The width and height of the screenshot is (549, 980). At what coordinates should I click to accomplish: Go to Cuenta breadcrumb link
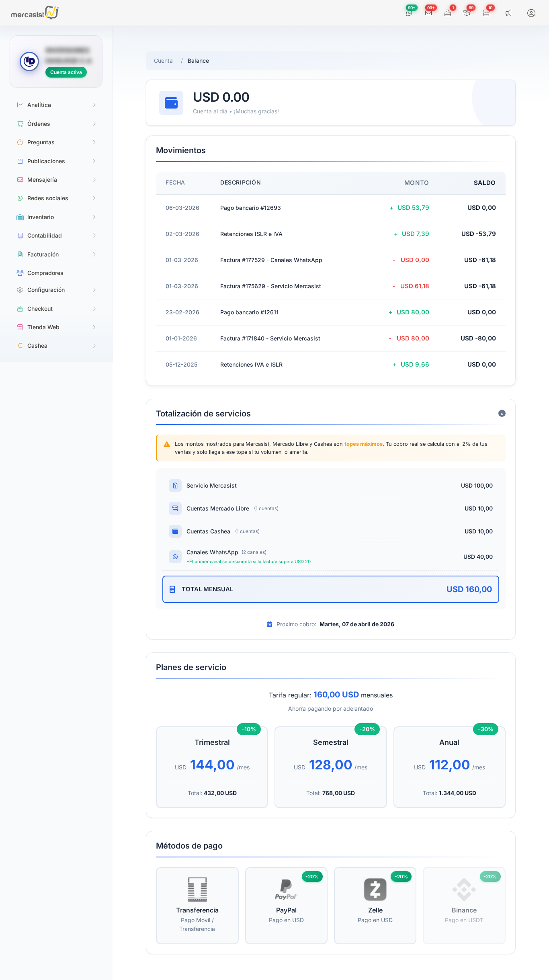pos(163,61)
